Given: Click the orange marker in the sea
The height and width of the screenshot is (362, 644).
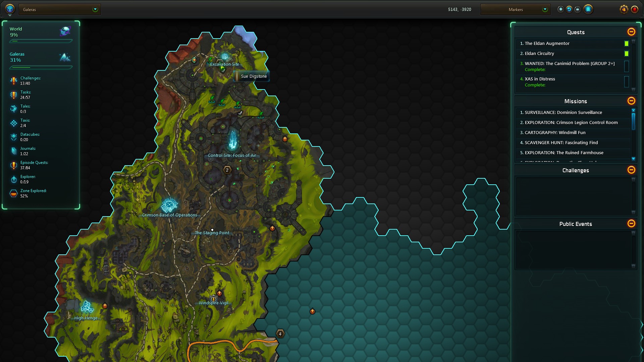Looking at the screenshot, I should tap(312, 311).
